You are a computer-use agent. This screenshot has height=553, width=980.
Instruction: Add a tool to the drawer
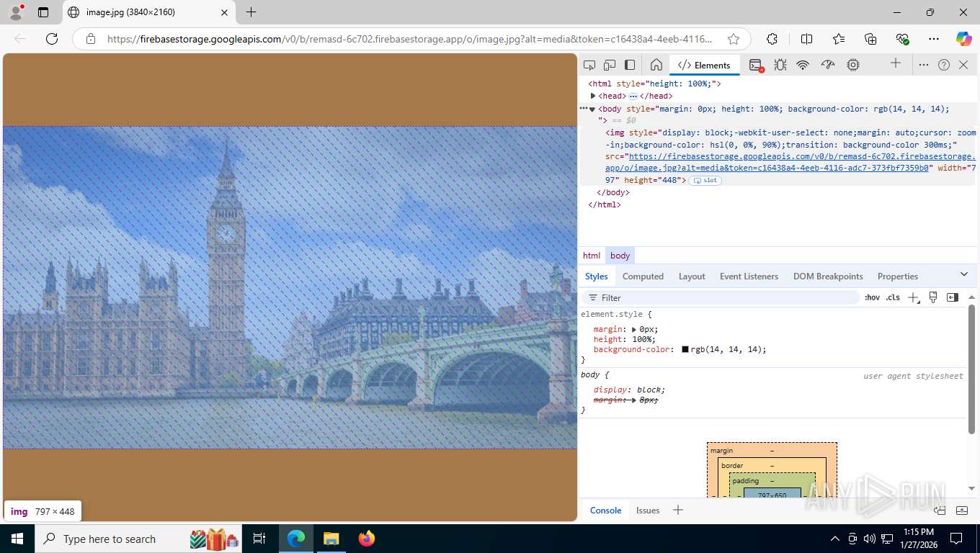pos(677,510)
